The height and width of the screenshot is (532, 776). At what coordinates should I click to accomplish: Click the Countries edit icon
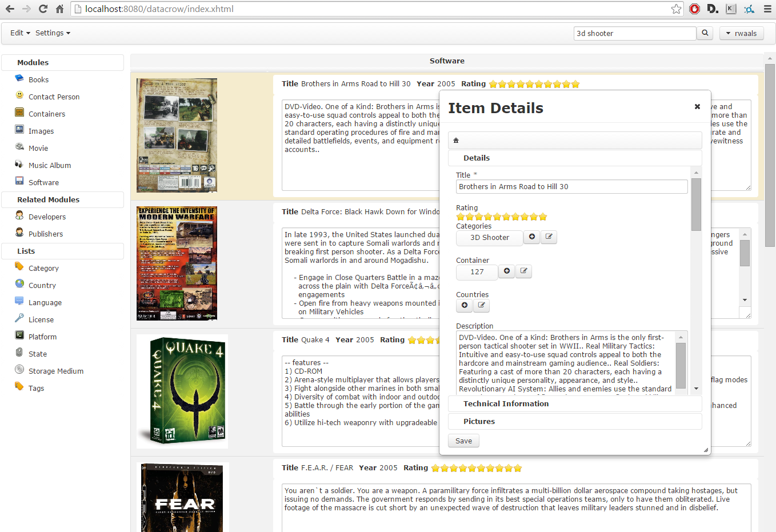click(x=482, y=306)
